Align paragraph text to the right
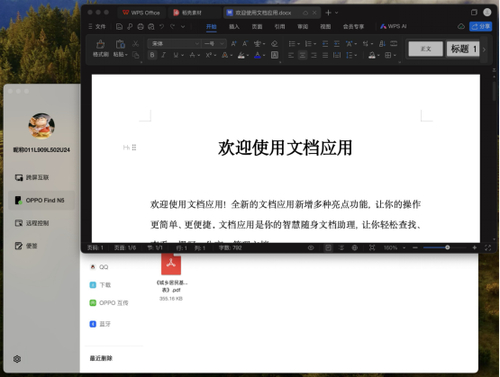 click(x=314, y=55)
